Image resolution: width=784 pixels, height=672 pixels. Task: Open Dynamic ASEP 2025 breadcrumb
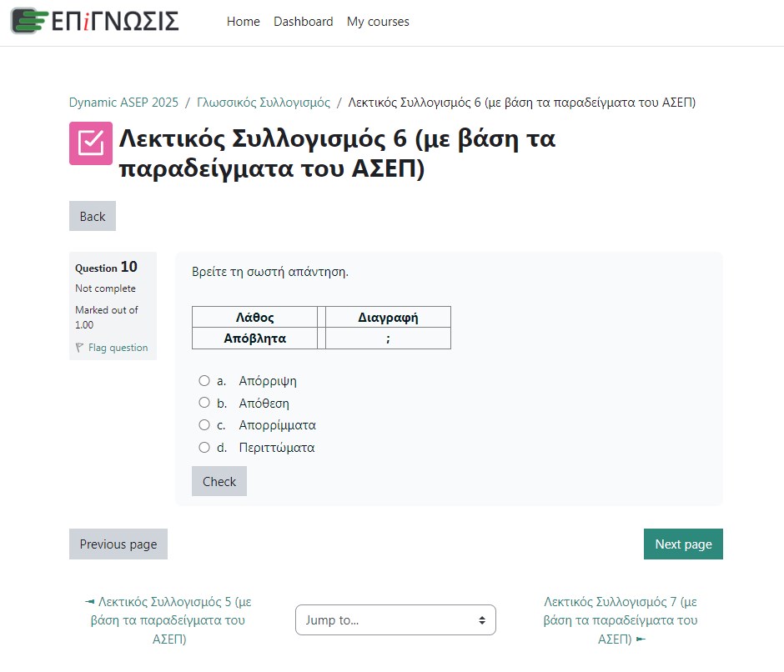point(123,102)
